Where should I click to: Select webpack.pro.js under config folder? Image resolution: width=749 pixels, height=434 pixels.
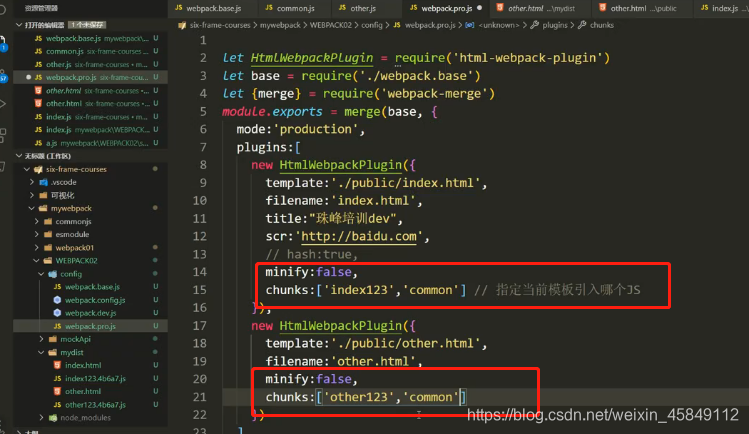click(90, 326)
